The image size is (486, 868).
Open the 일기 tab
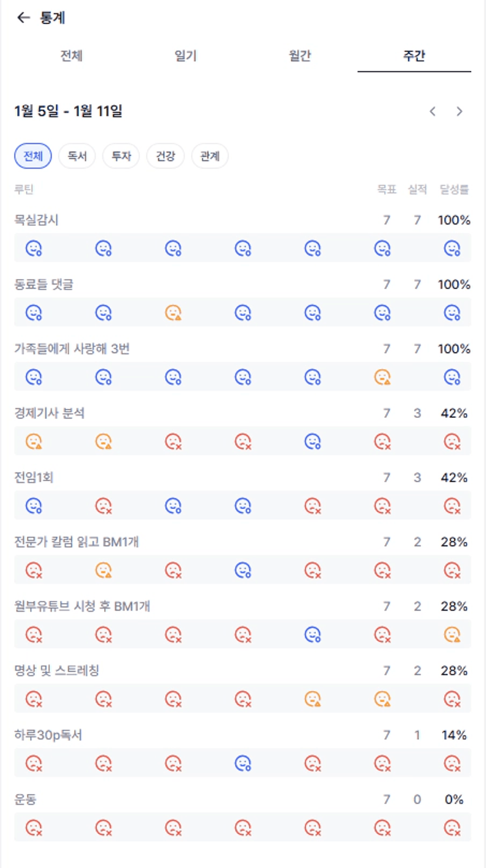point(185,56)
